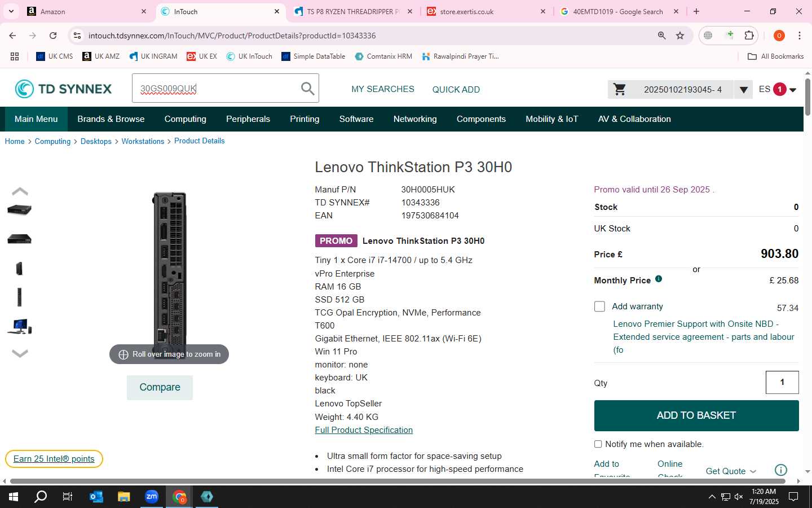
Task: Open the Chrome profile avatar
Action: (779, 36)
